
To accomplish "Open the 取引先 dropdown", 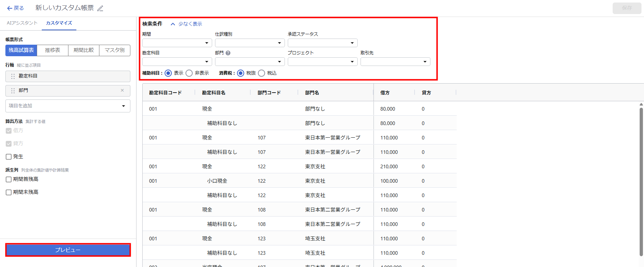I will coord(395,62).
